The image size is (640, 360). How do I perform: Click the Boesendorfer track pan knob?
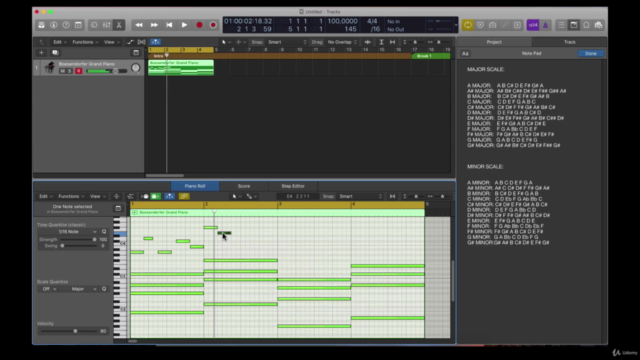136,68
